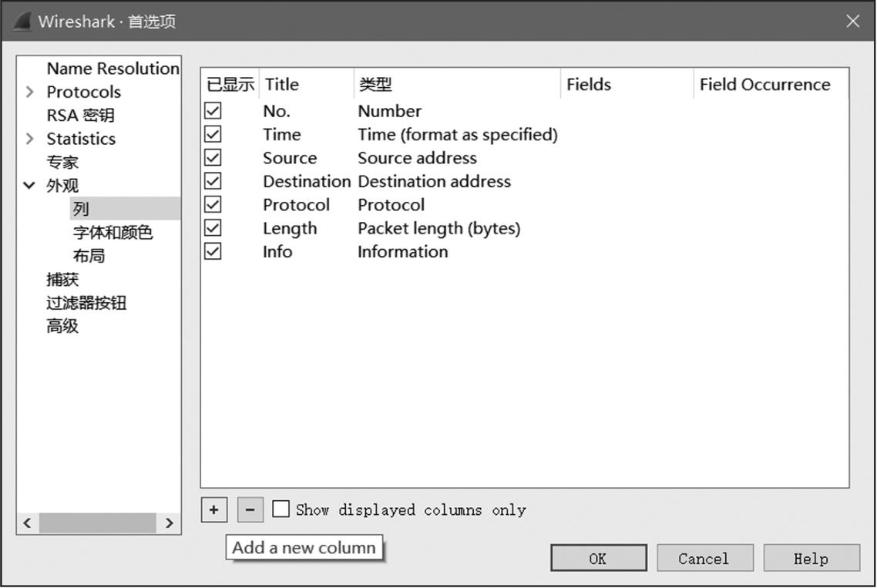The height and width of the screenshot is (588, 877).
Task: Uncheck the No. column checkbox
Action: coord(213,111)
